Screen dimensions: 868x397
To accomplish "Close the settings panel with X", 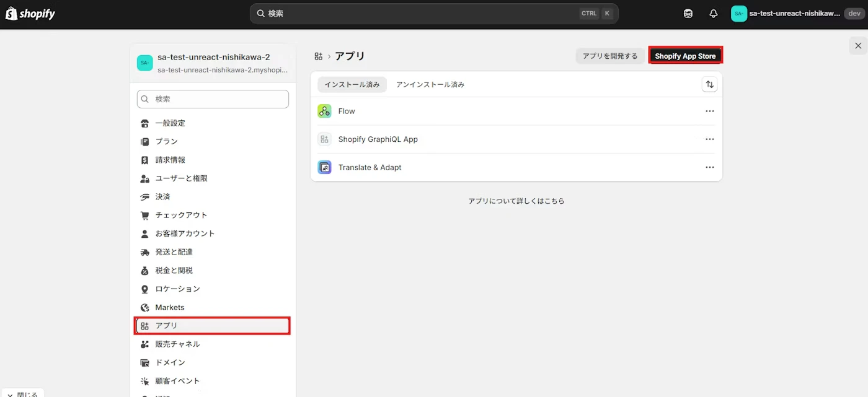I will 858,45.
